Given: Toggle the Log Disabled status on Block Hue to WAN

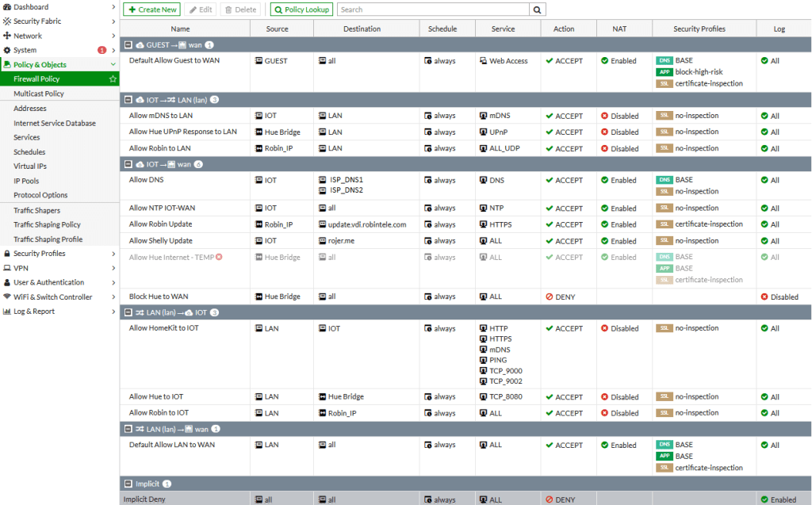Looking at the screenshot, I should pos(764,296).
